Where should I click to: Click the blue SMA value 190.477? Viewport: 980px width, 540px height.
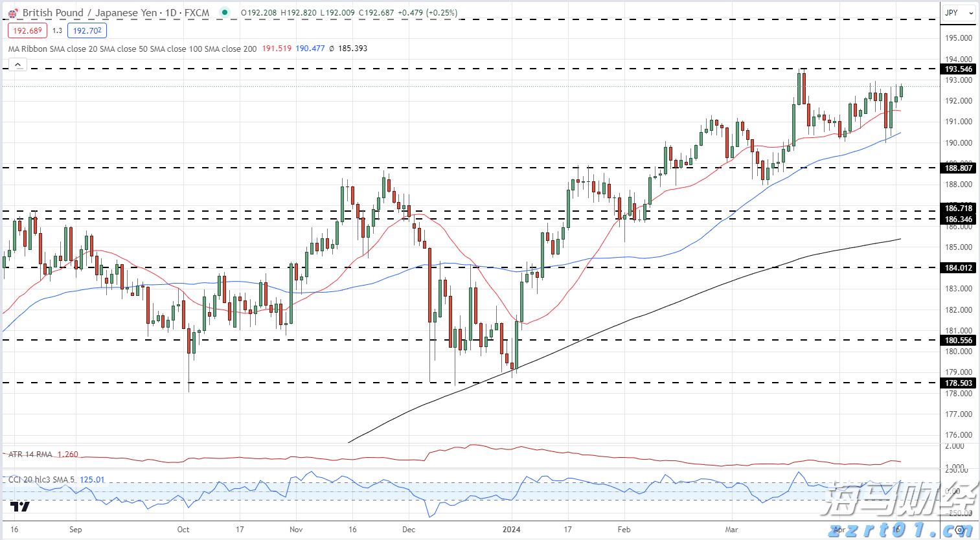pyautogui.click(x=310, y=49)
